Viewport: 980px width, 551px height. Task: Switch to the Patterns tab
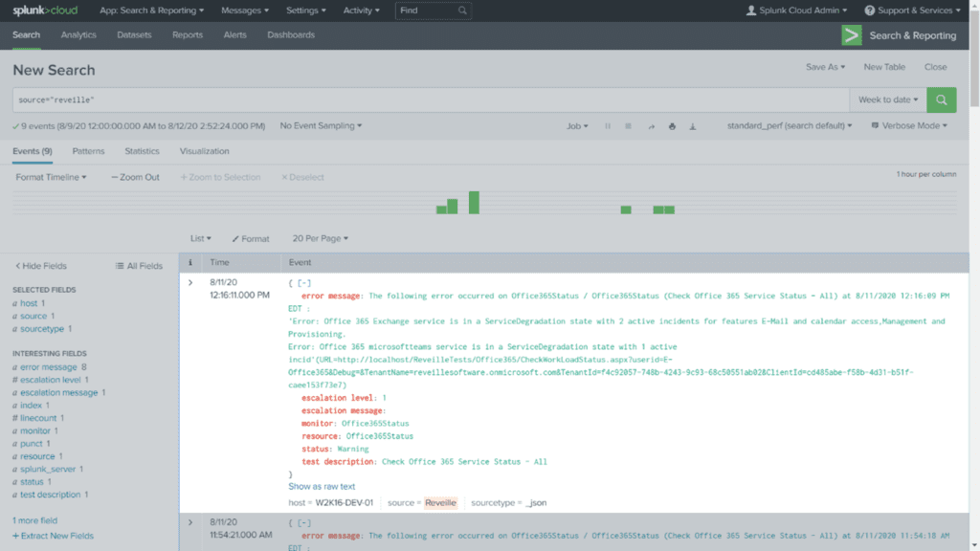click(88, 151)
